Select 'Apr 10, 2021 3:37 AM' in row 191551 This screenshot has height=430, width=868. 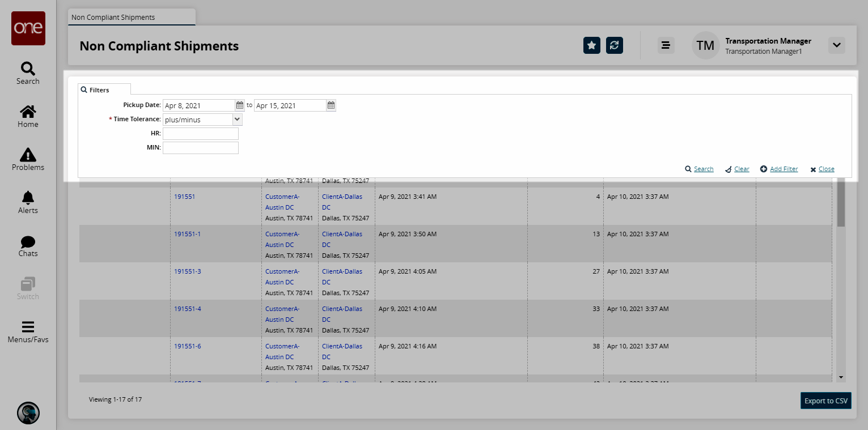click(x=638, y=197)
